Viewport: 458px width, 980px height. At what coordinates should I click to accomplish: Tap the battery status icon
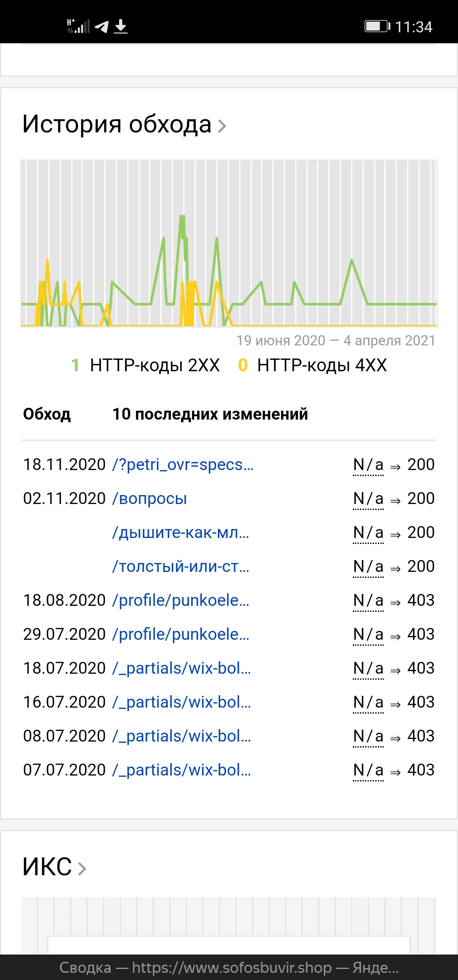[x=377, y=26]
